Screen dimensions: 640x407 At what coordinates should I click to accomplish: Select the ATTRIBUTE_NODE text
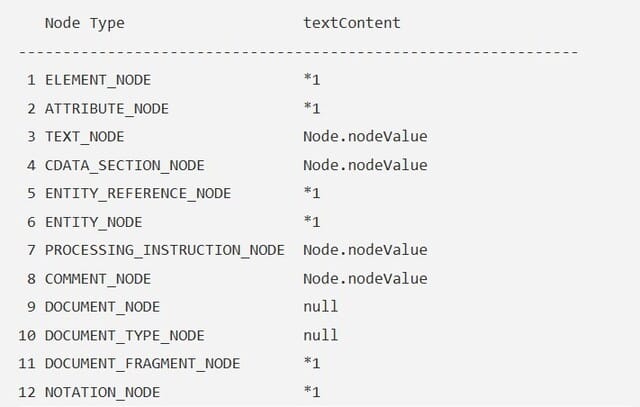coord(107,108)
